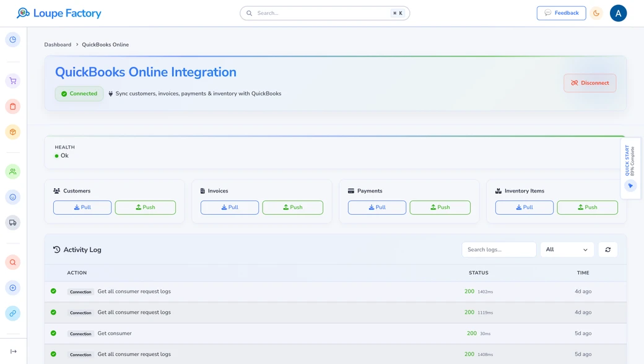Image resolution: width=644 pixels, height=364 pixels.
Task: Click the Payments card heading
Action: (x=365, y=191)
